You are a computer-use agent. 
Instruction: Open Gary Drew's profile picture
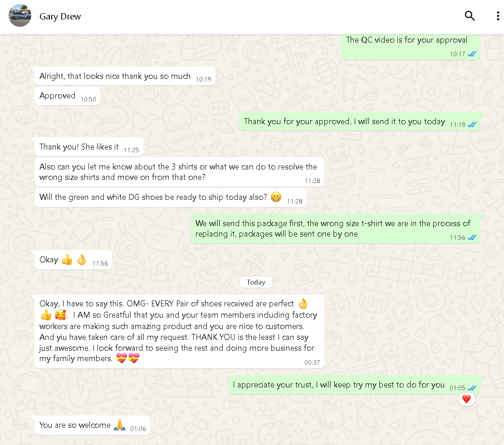[x=20, y=16]
